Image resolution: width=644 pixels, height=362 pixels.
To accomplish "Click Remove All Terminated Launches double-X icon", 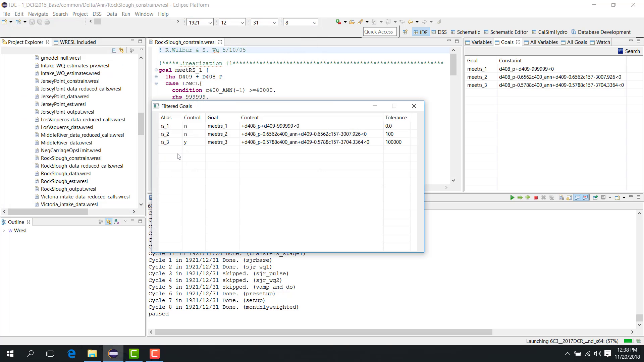I will pyautogui.click(x=551, y=197).
